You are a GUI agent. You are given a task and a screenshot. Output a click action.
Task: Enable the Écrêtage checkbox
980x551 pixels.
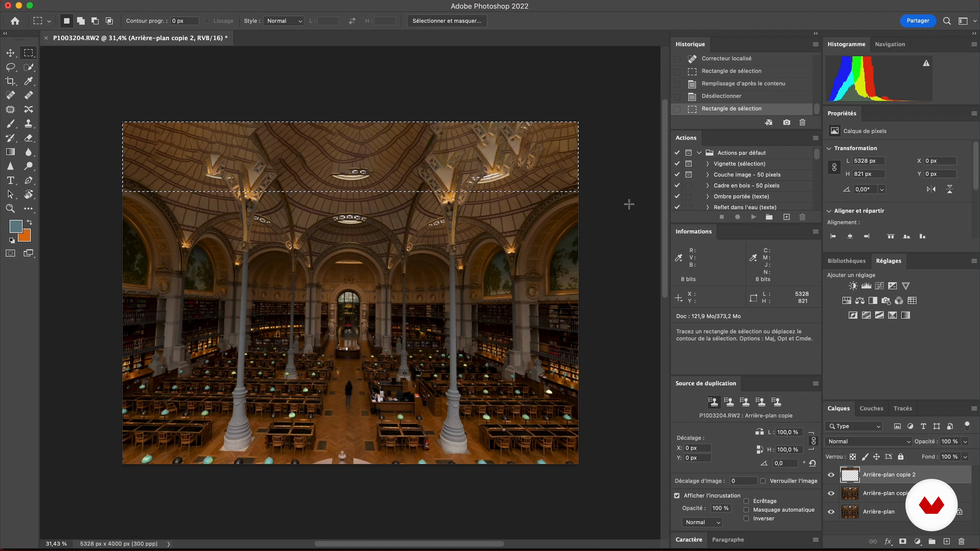746,501
